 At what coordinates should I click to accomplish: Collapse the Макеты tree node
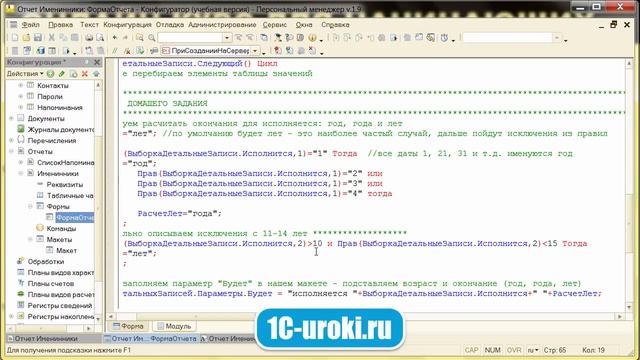[30, 240]
